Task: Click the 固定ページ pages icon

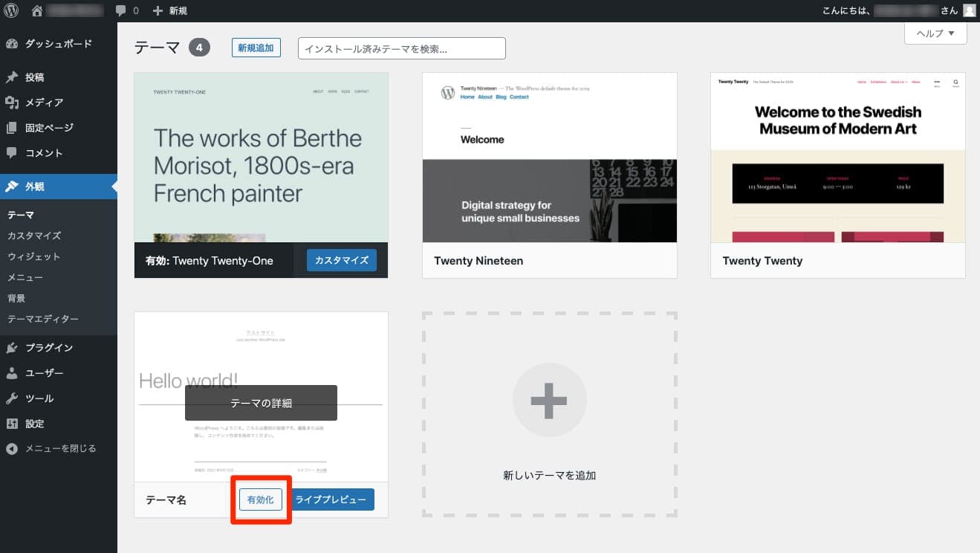Action: (x=12, y=128)
